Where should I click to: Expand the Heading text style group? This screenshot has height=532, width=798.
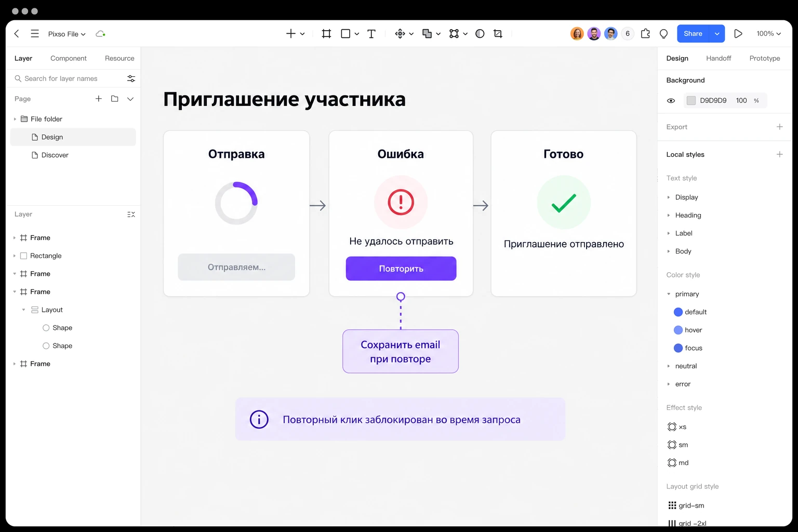669,215
